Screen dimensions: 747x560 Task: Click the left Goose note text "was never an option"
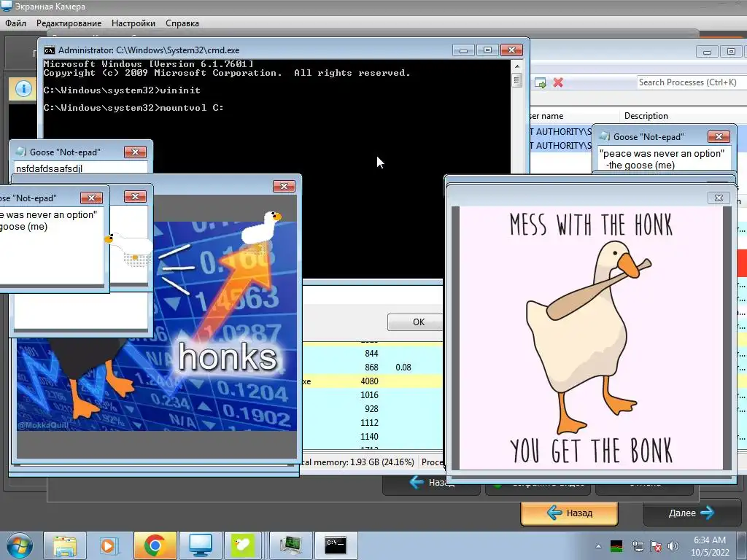click(x=51, y=215)
